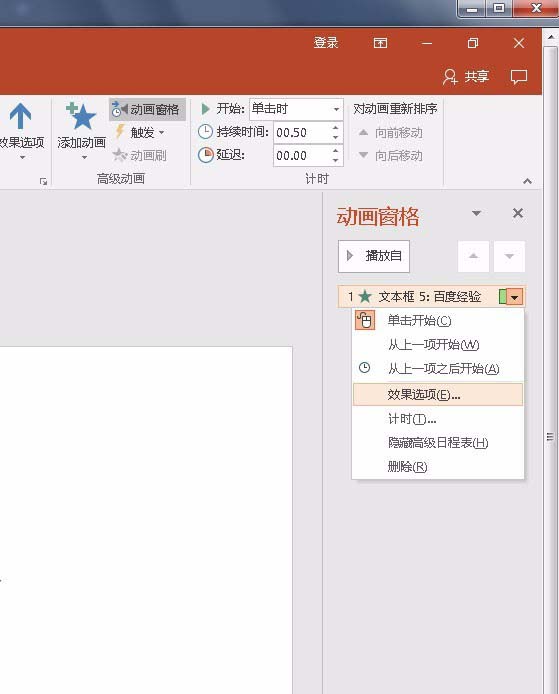Choose Start With Previous (从上一项开始)
This screenshot has height=694, width=559.
click(437, 344)
